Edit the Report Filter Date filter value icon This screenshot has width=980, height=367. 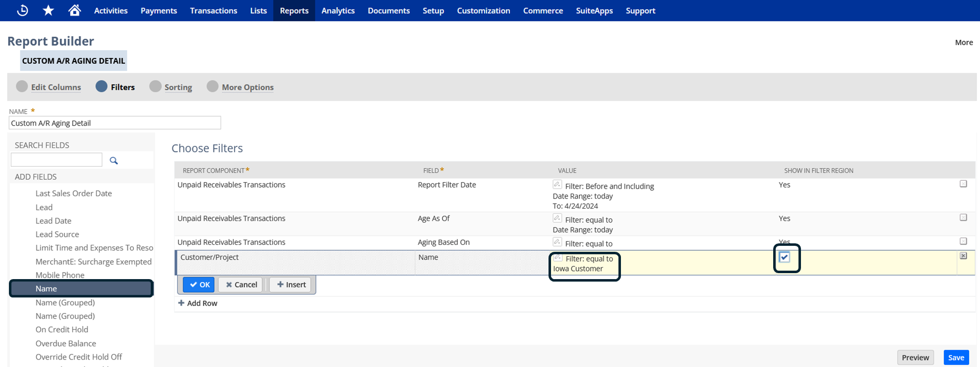click(x=557, y=185)
